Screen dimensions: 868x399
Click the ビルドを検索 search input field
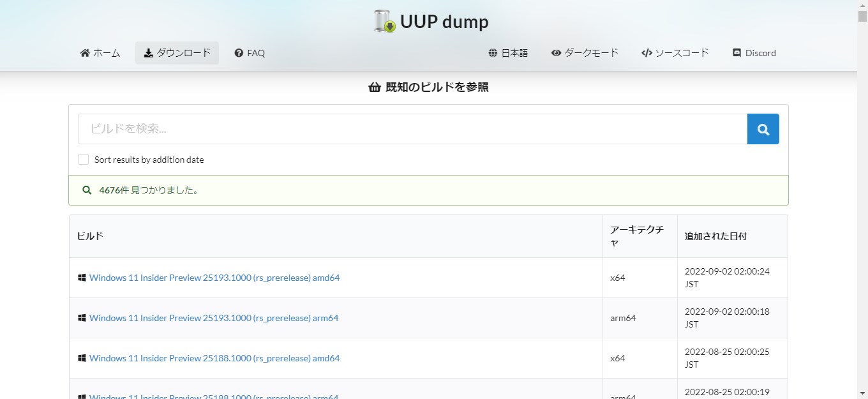click(x=412, y=129)
